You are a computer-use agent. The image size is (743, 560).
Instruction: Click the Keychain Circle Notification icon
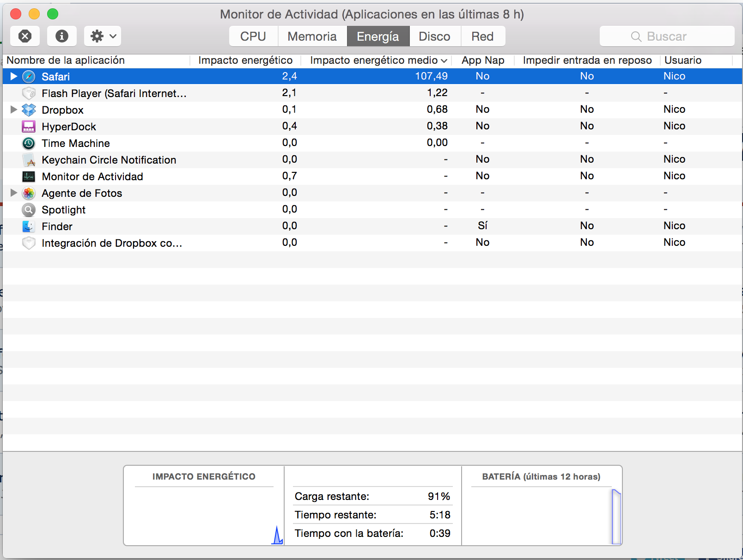pos(29,159)
